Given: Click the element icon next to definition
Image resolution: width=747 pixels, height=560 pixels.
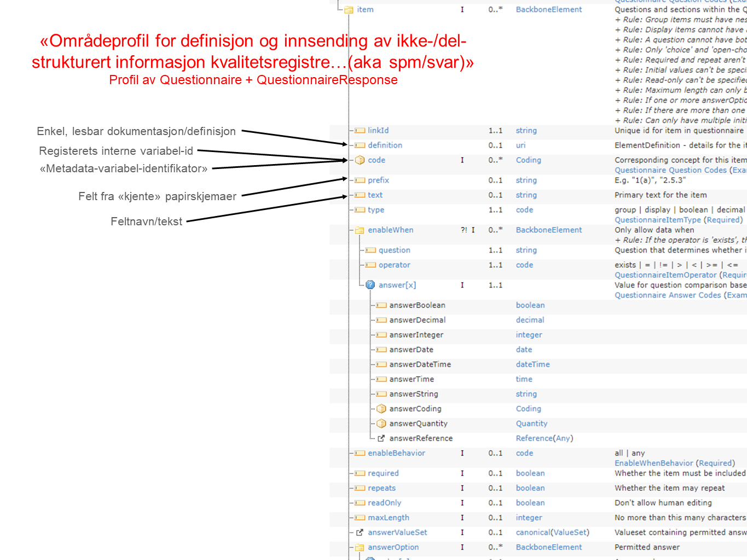Looking at the screenshot, I should pyautogui.click(x=360, y=145).
